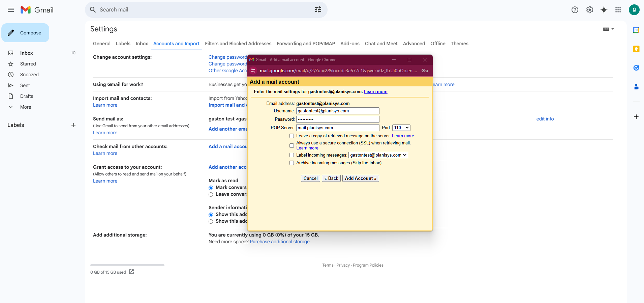Screen dimensions: 644x303
Task: Enable always use SSL checkbox
Action: (x=292, y=145)
